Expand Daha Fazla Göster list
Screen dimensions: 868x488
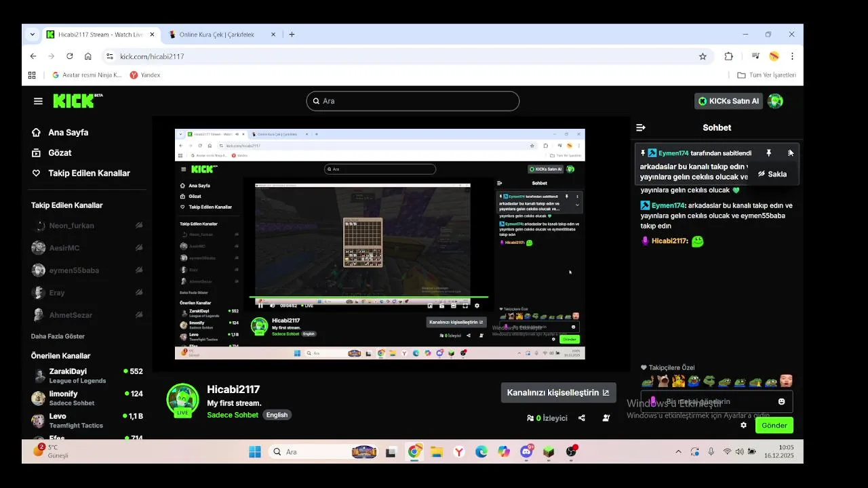(x=58, y=336)
